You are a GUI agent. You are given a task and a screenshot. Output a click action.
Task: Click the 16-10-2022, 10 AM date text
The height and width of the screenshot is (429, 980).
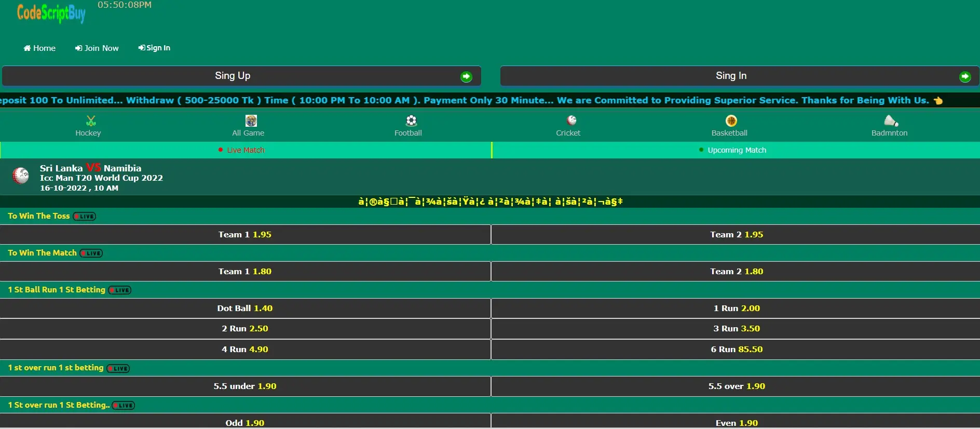(x=79, y=188)
